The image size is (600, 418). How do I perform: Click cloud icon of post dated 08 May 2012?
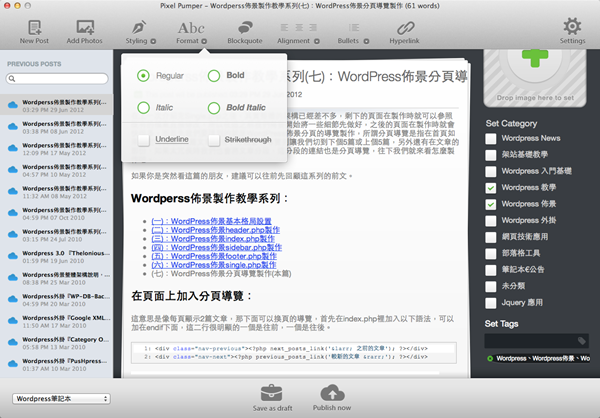click(x=13, y=191)
